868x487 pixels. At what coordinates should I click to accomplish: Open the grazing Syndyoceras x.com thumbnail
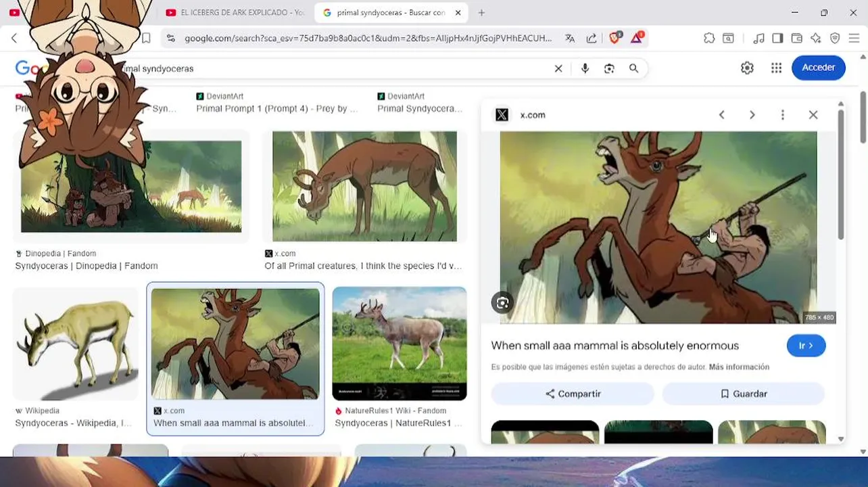pyautogui.click(x=364, y=186)
